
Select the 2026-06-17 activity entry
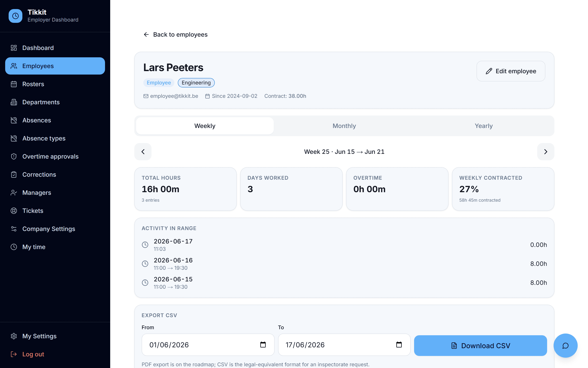344,245
